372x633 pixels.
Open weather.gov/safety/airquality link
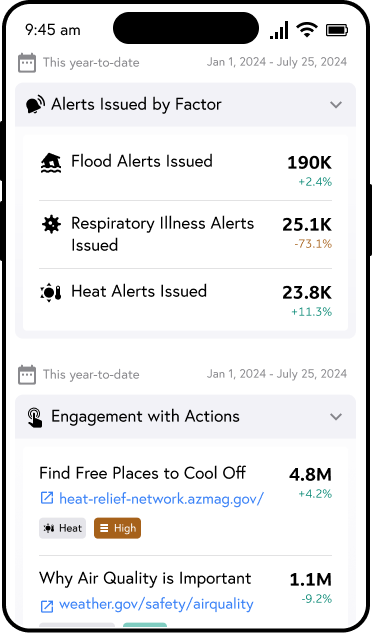156,604
